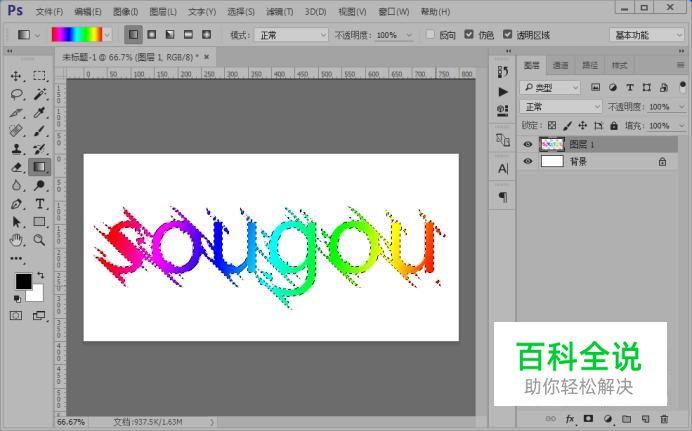The height and width of the screenshot is (431, 692).
Task: Open the layer blend mode 正常 dropdown
Action: pyautogui.click(x=560, y=107)
